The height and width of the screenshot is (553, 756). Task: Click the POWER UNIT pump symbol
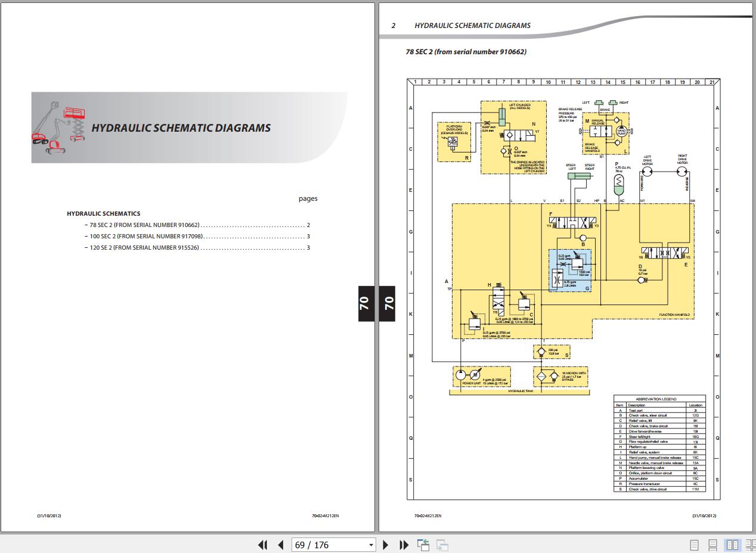(461, 375)
